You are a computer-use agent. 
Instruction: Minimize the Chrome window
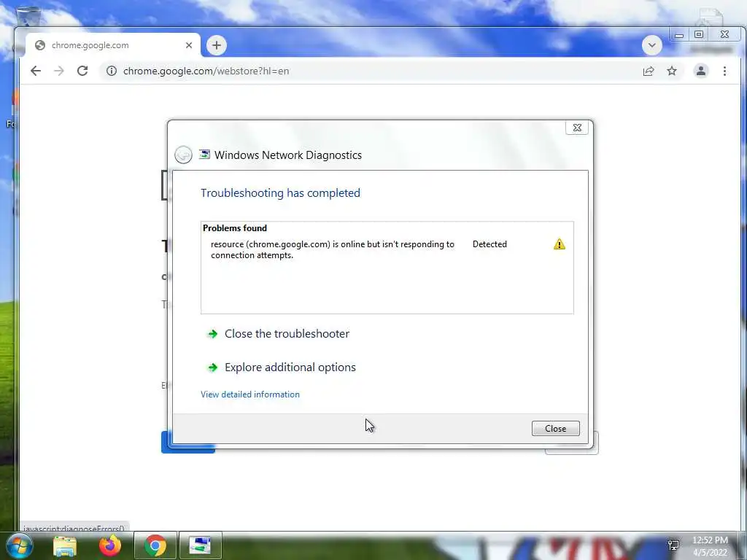(x=679, y=35)
